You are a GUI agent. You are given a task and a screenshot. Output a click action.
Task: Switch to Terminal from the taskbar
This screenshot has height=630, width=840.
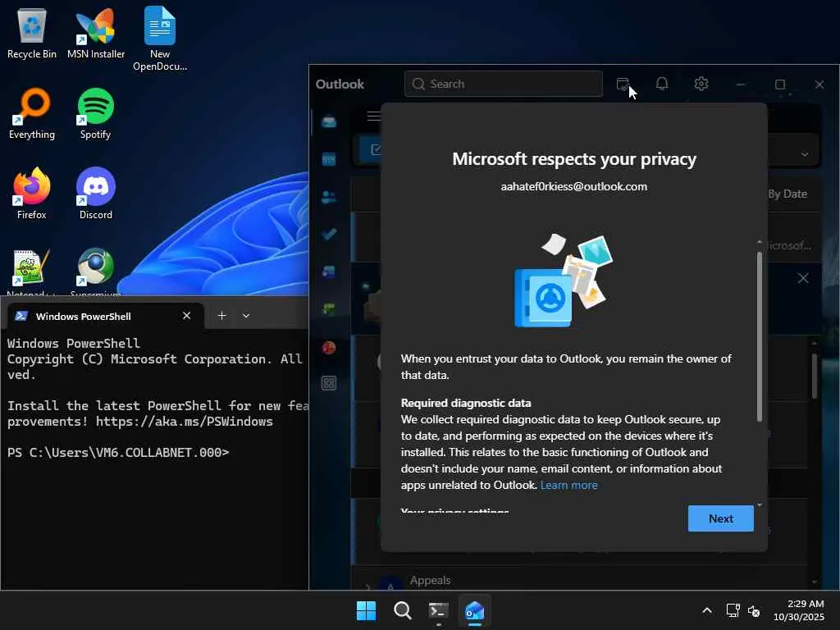click(x=438, y=610)
